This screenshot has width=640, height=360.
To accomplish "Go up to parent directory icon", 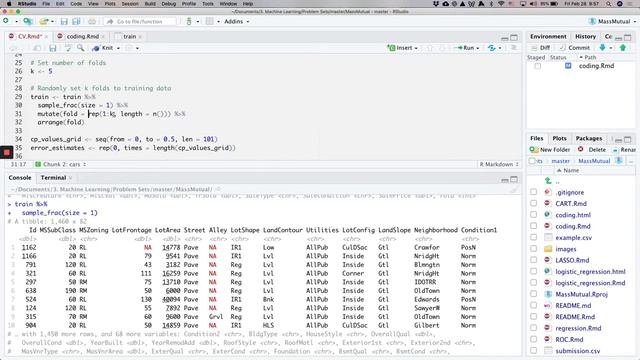I will point(548,180).
